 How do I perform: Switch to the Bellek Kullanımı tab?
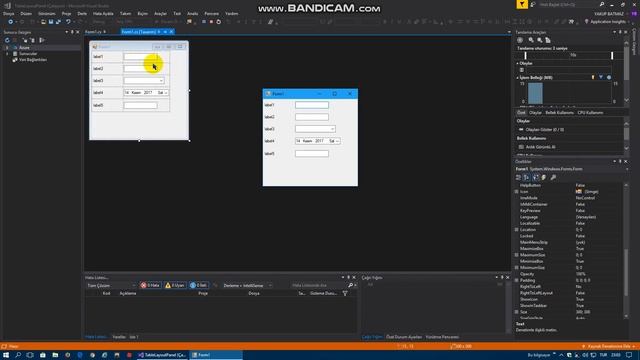[x=559, y=113]
